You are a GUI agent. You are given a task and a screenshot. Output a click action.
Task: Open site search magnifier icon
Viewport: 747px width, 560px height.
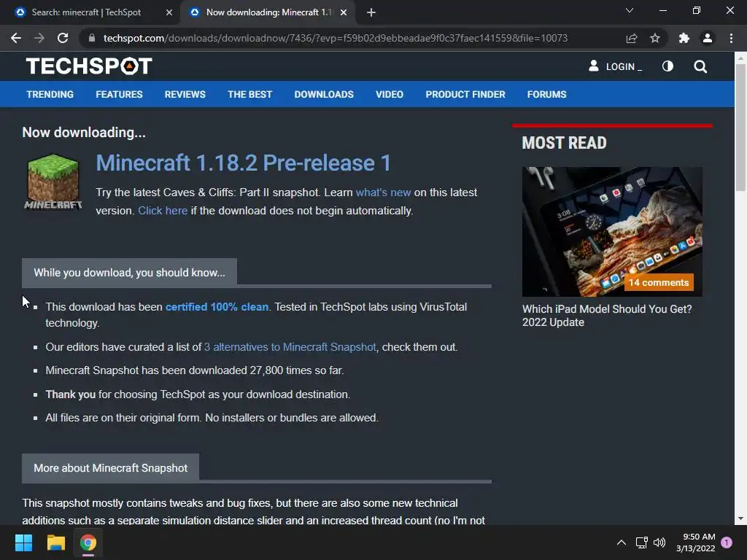(x=700, y=66)
